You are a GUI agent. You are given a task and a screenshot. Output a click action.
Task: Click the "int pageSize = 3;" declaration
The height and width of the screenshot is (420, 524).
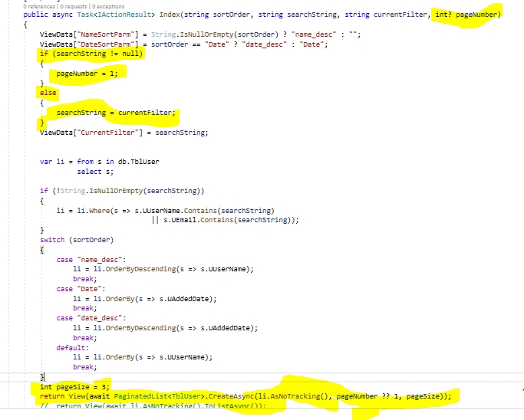pyautogui.click(x=74, y=387)
